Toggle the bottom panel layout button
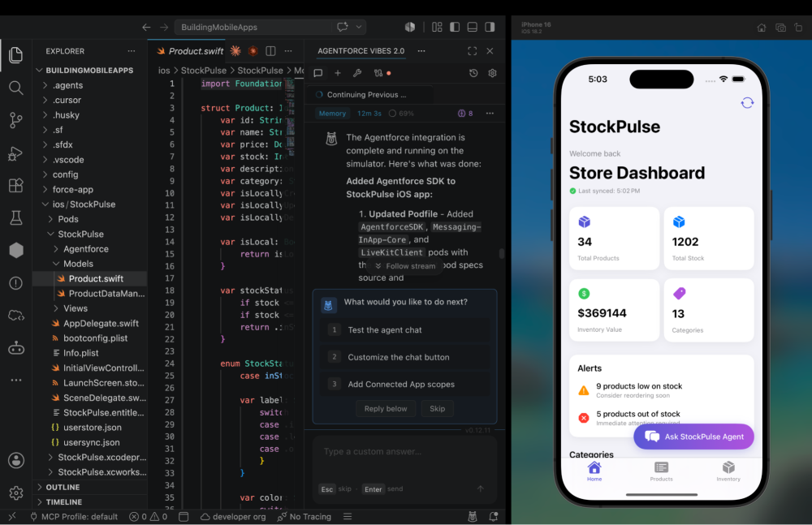812x525 pixels. (x=473, y=27)
